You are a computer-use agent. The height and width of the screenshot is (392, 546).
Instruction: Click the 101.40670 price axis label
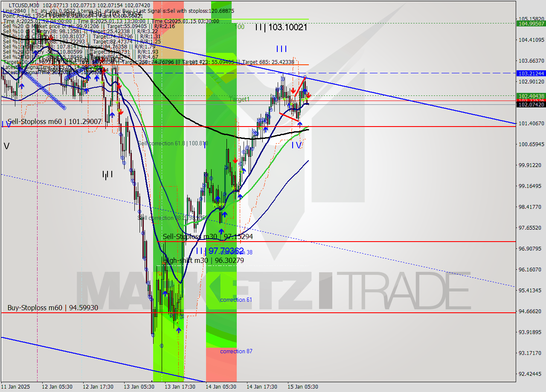click(531, 123)
